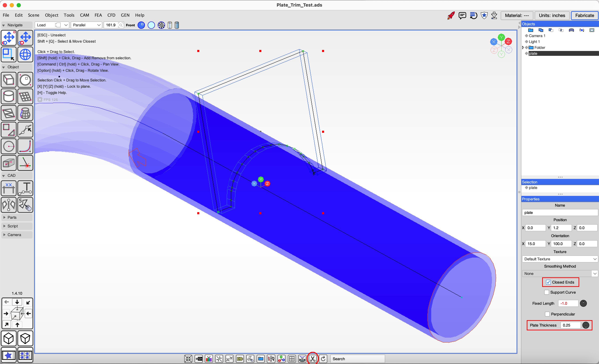Click the globe orbit navigation icon
The image size is (599, 364).
pos(25,54)
